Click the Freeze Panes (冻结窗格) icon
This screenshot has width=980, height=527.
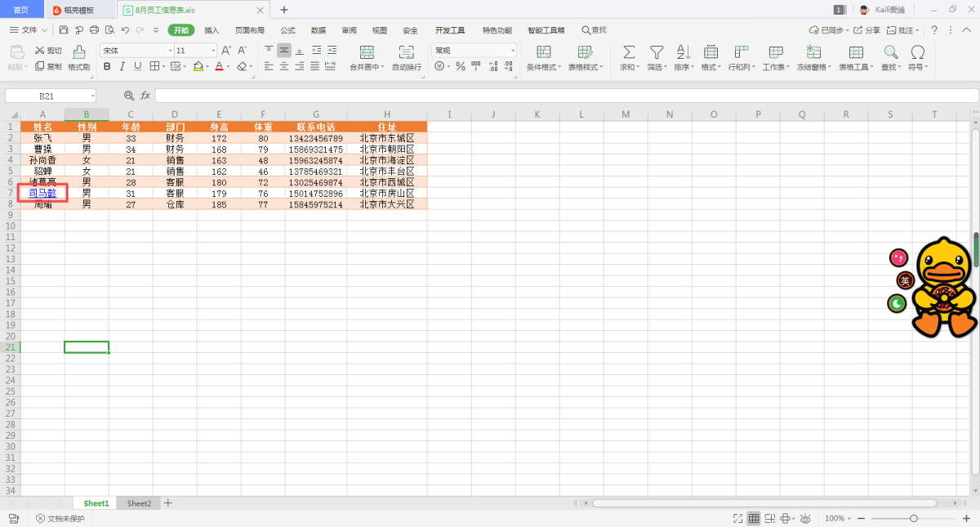813,52
